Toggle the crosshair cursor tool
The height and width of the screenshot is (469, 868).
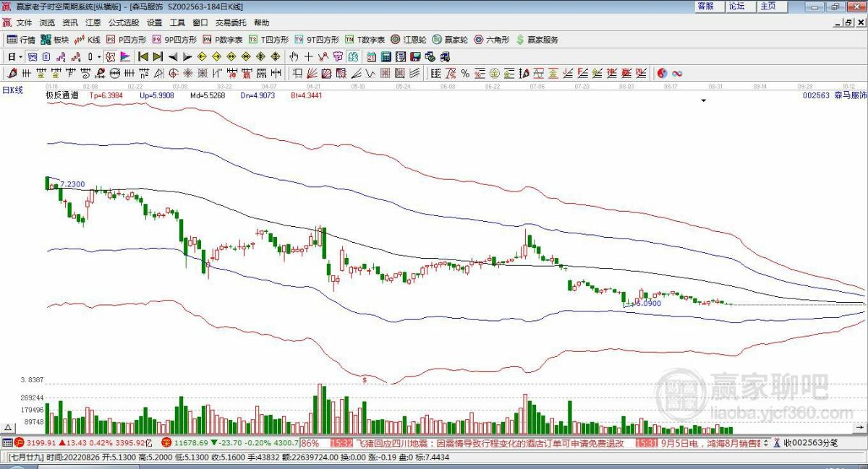click(x=309, y=56)
